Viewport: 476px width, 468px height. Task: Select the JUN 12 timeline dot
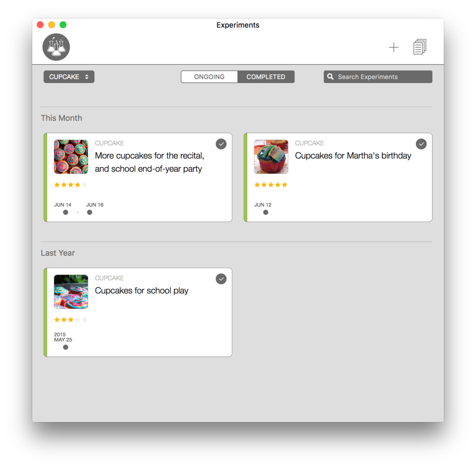(x=265, y=212)
